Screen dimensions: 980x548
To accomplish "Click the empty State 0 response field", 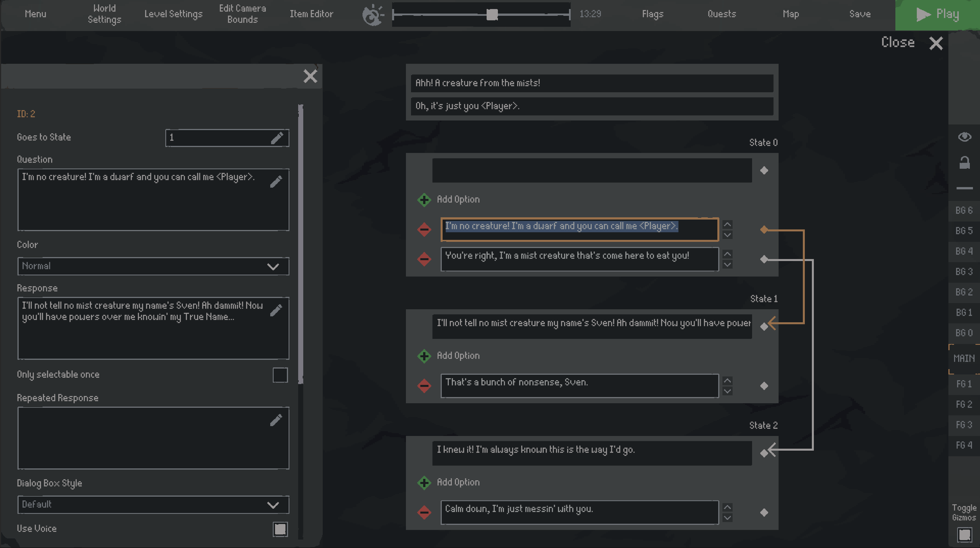I will [x=592, y=170].
